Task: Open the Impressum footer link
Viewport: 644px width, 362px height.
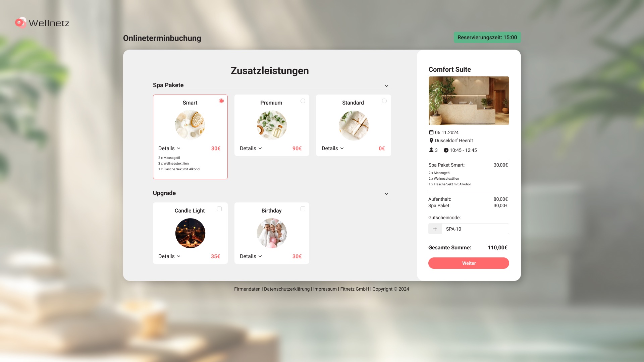Action: (x=325, y=289)
